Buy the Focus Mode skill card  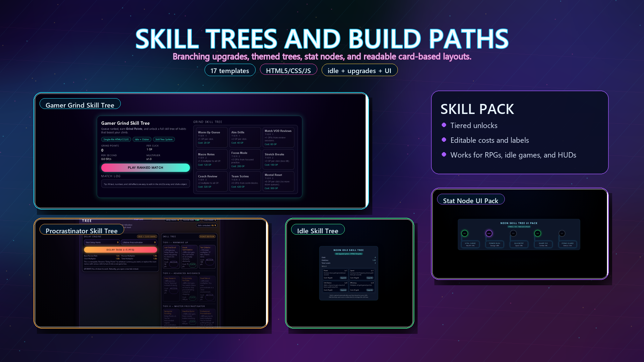pos(245,160)
